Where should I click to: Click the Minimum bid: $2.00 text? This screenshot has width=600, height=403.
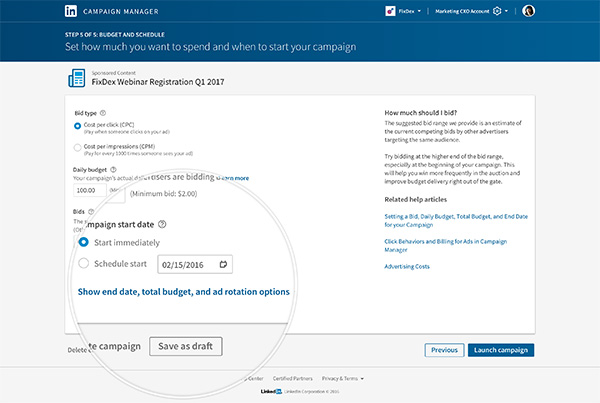click(164, 194)
